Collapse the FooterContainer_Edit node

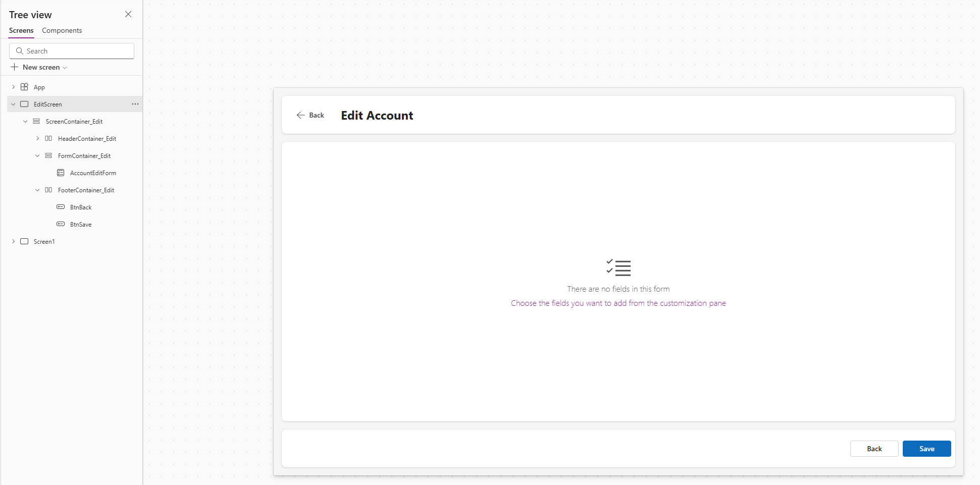(x=37, y=190)
